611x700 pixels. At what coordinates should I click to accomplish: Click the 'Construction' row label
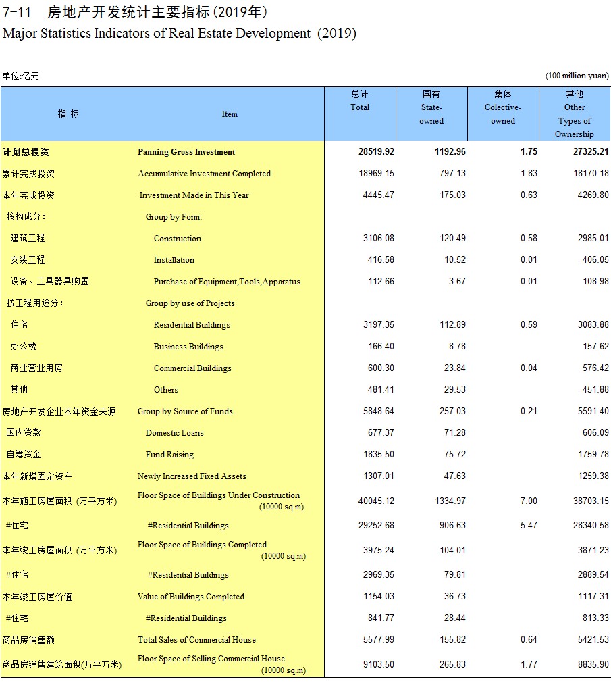(178, 239)
